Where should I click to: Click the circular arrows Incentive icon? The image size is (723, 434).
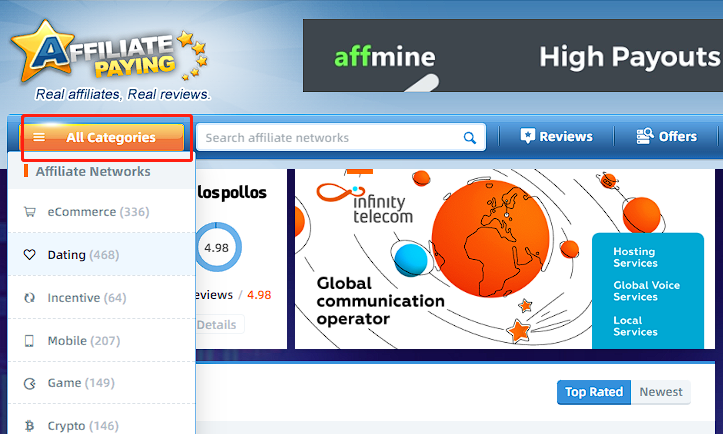click(30, 298)
